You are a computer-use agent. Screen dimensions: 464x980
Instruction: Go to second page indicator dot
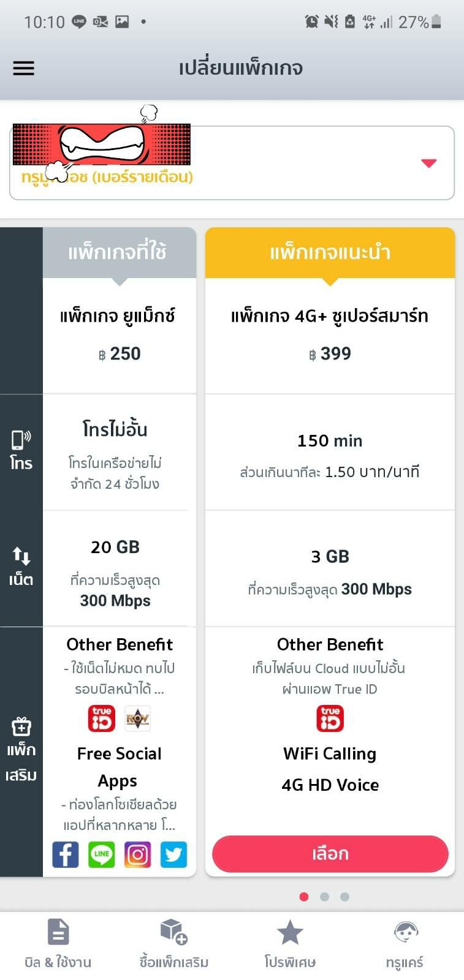pos(324,897)
